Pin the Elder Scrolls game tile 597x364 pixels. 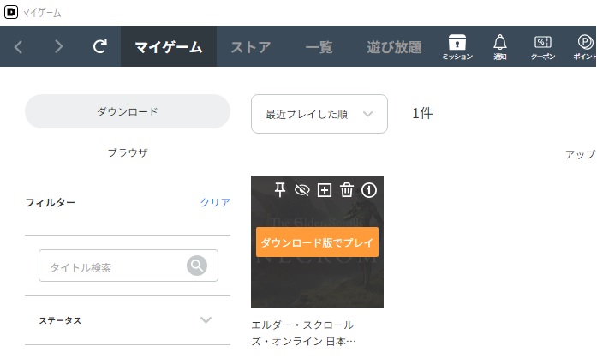280,189
